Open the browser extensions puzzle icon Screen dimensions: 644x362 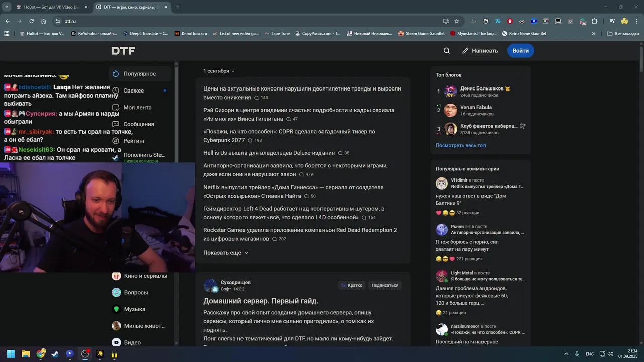point(594,21)
